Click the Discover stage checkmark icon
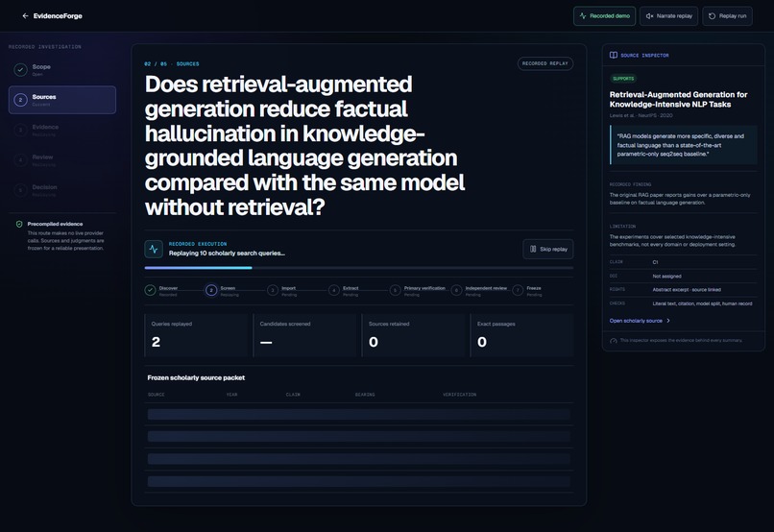This screenshot has width=774, height=532. 150,290
